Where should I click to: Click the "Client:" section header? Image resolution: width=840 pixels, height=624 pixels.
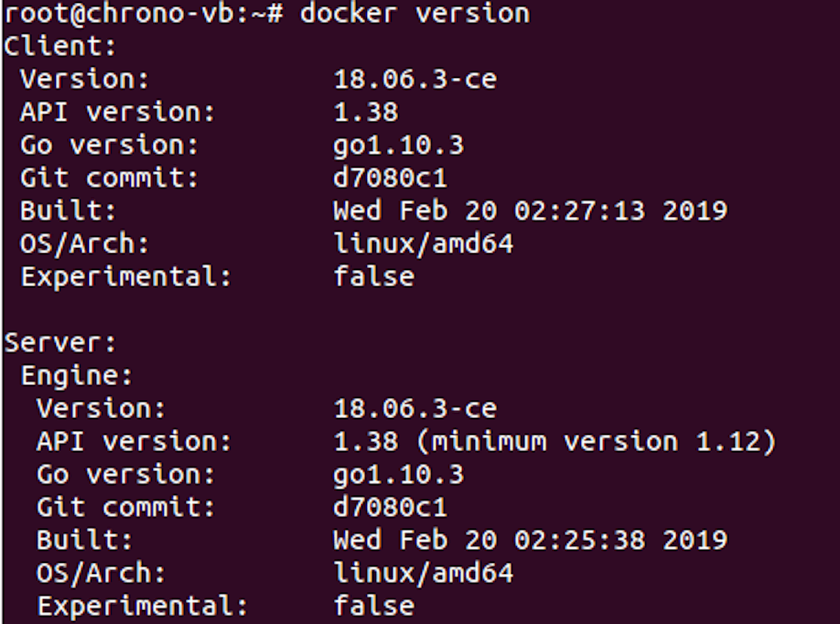(x=60, y=46)
